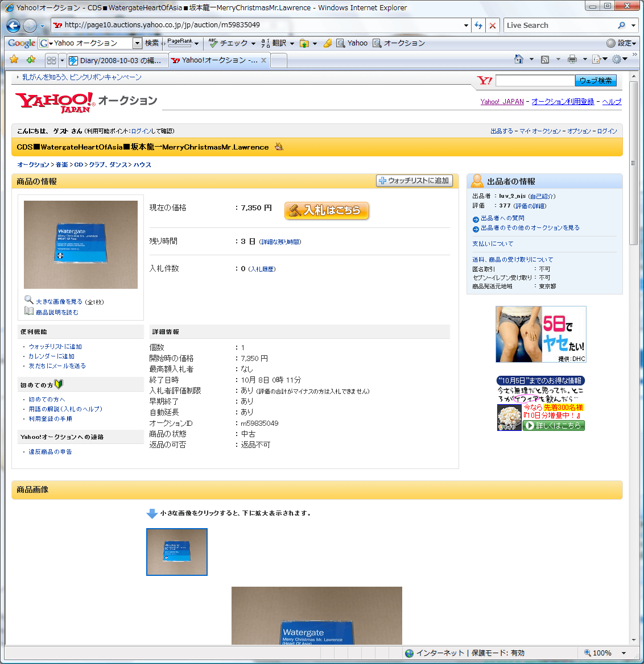Click the Stop loading icon
This screenshot has width=644, height=664.
pos(493,26)
